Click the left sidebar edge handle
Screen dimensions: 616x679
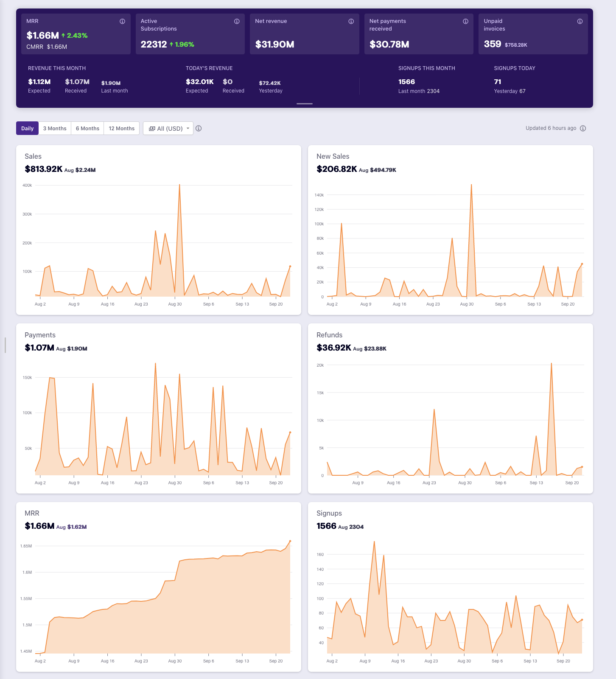click(5, 345)
